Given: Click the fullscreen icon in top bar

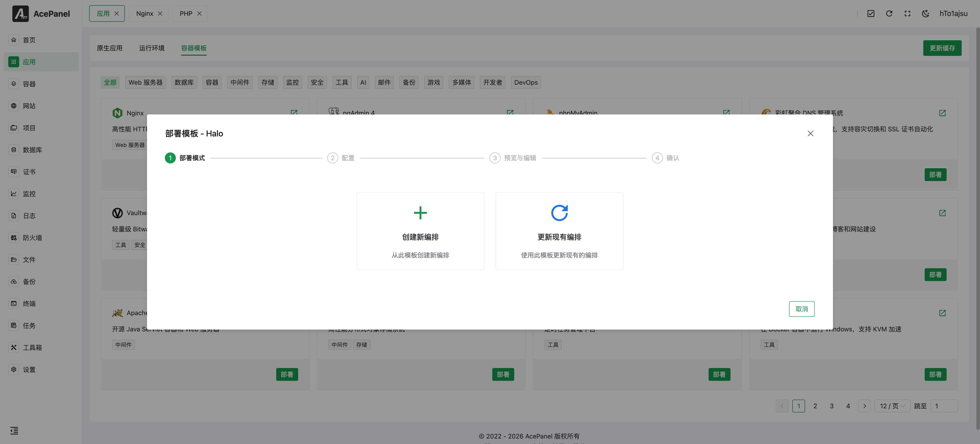Looking at the screenshot, I should 907,14.
